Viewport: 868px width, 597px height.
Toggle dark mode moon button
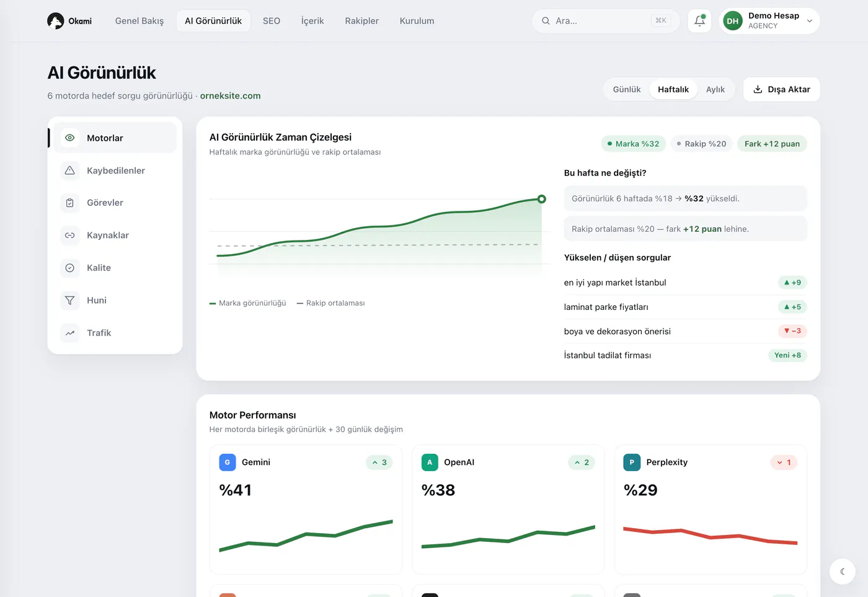click(843, 572)
